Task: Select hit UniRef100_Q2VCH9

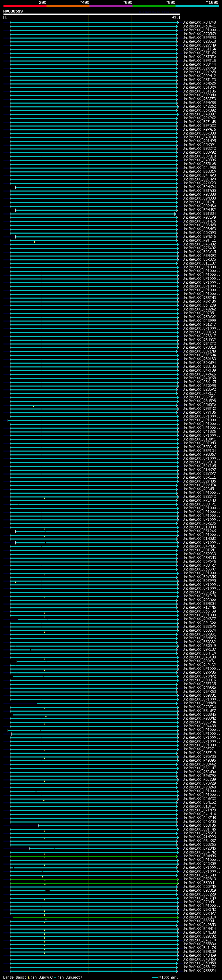Action: pos(199,45)
